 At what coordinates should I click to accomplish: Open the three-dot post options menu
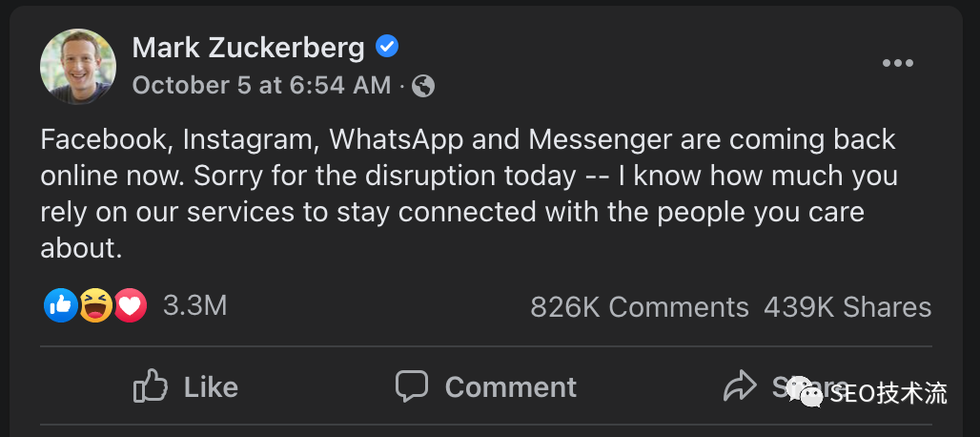[x=897, y=64]
